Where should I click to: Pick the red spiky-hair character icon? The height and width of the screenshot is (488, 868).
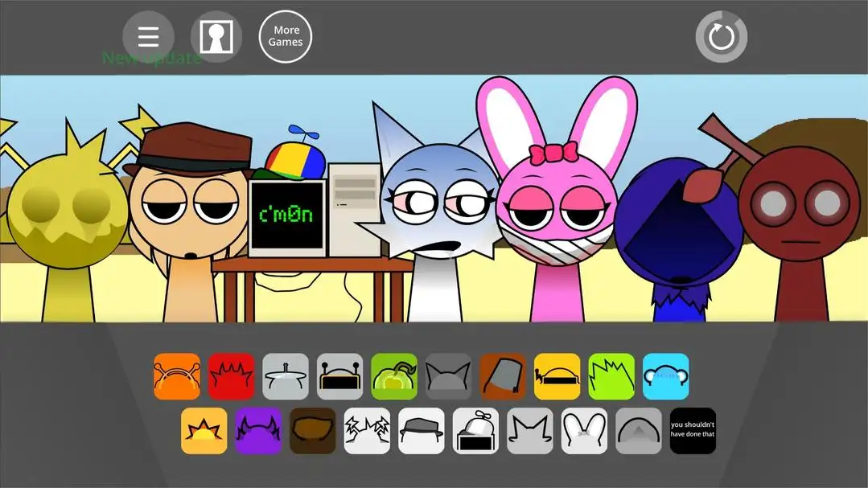click(231, 376)
